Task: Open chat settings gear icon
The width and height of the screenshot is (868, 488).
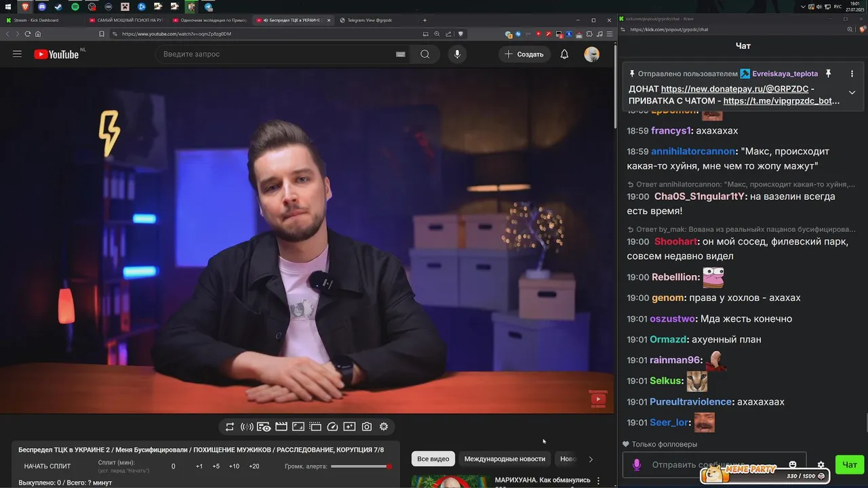Action: [821, 465]
